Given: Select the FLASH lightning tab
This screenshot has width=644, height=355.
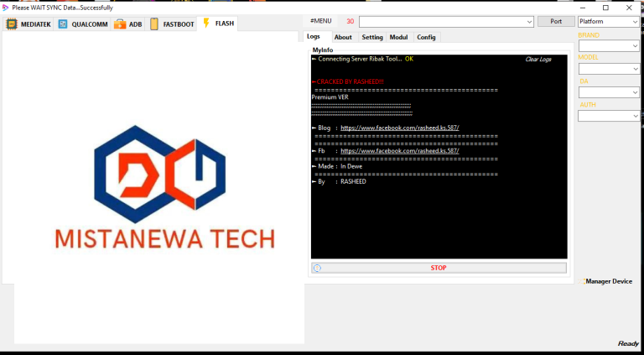Looking at the screenshot, I should coord(206,23).
